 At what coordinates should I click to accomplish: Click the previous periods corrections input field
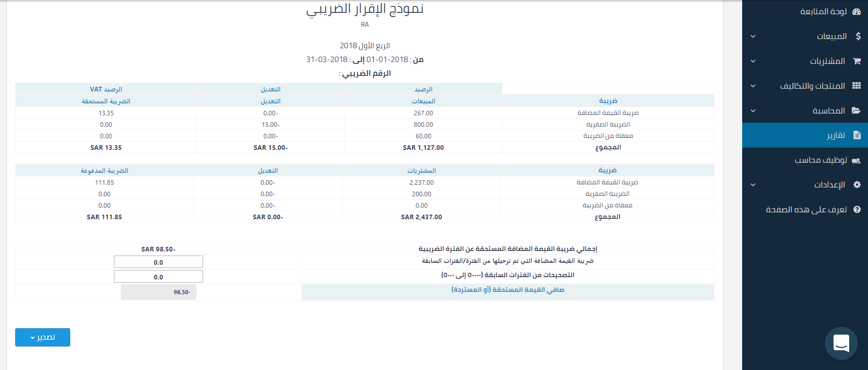(x=158, y=277)
